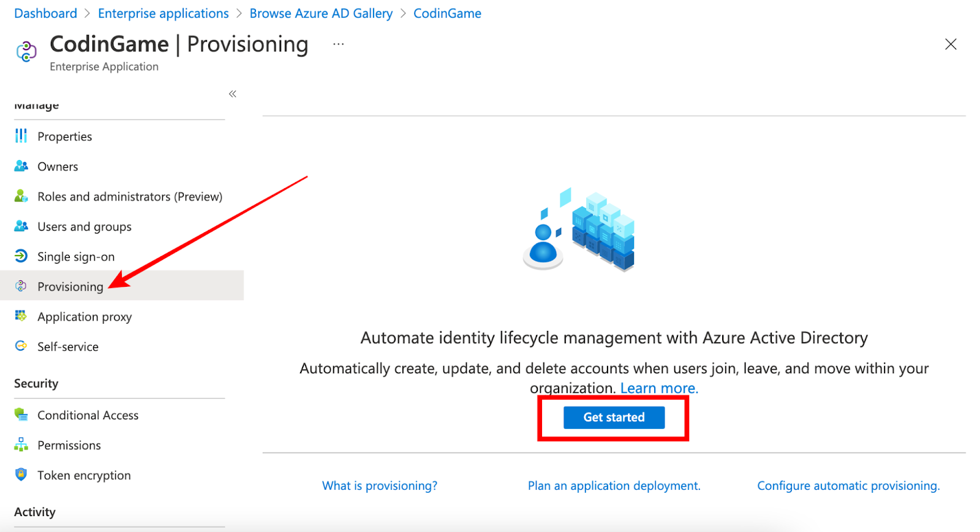Click the Single sign-on arrow icon
This screenshot has width=980, height=532.
point(21,256)
